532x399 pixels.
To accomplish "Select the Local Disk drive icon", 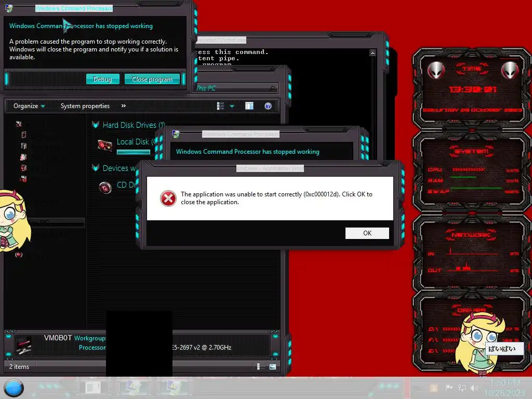I will point(105,145).
